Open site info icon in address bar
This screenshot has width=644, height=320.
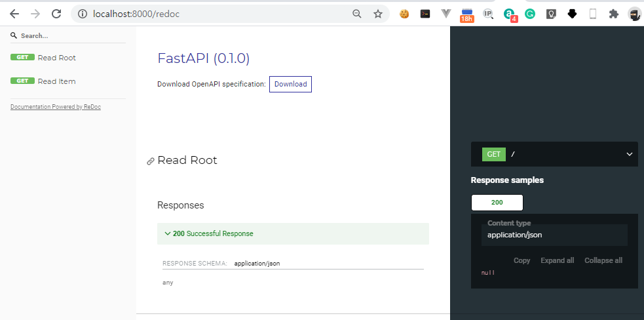pos(83,14)
